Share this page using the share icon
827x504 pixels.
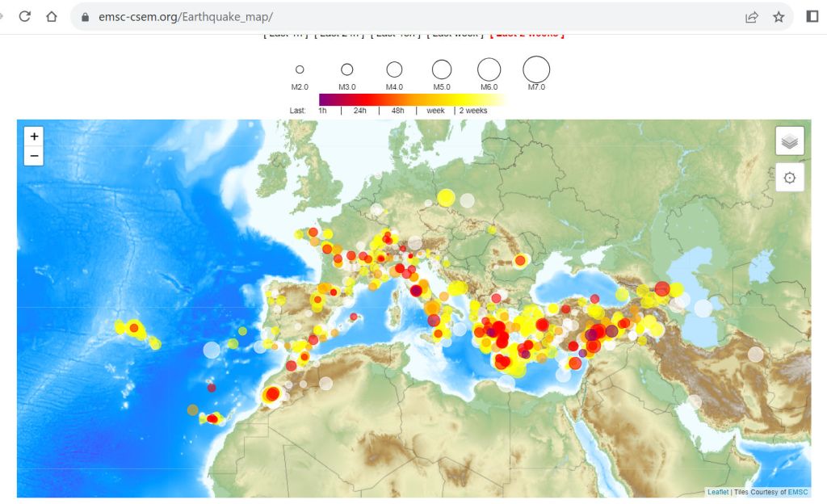[x=752, y=16]
